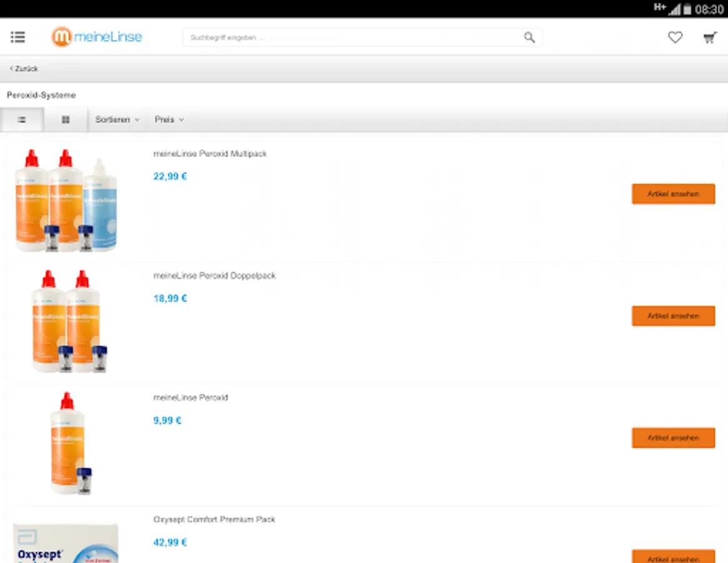Tap the Peroxid-Systeme category heading
Screen dimensions: 728x563
[x=41, y=95]
